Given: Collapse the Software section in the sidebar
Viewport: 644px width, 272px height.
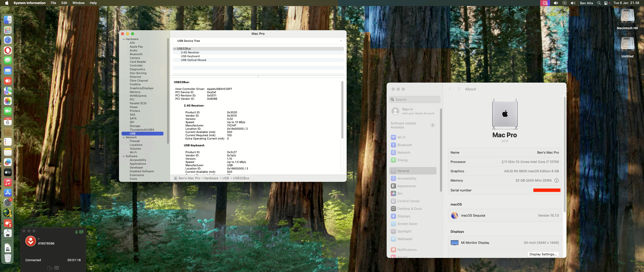Looking at the screenshot, I should point(124,156).
